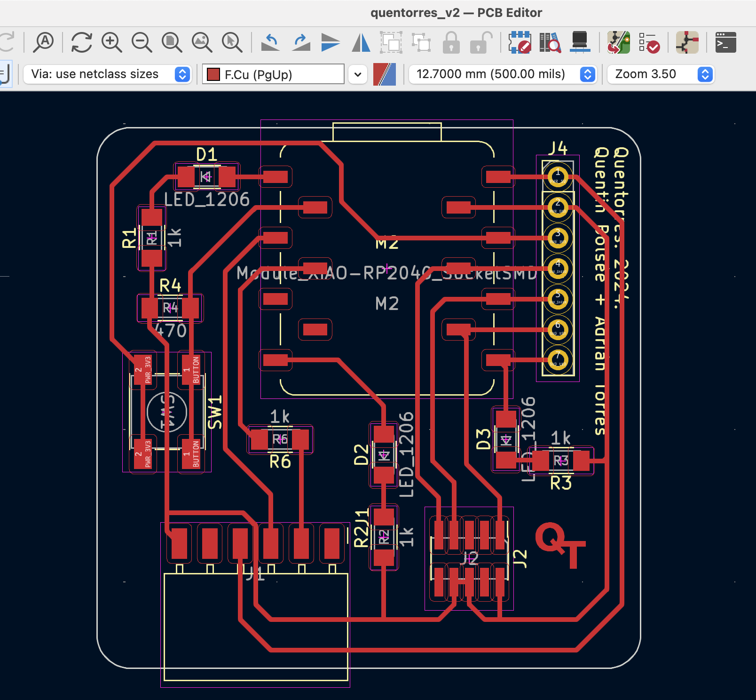
Task: Click the red F.Cu color square
Action: pyautogui.click(x=213, y=74)
